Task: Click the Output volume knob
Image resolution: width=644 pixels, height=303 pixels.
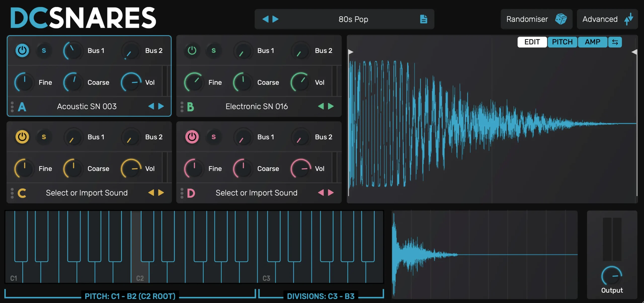Action: [612, 276]
